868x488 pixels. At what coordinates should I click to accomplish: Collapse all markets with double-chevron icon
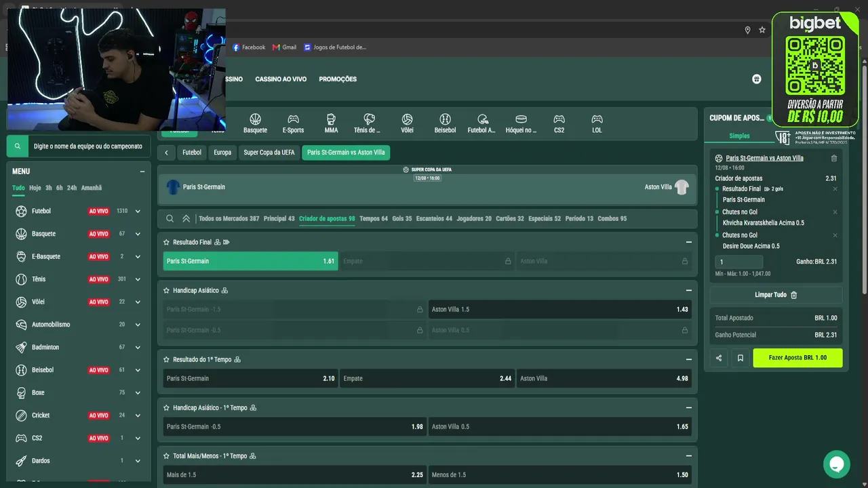pyautogui.click(x=186, y=219)
